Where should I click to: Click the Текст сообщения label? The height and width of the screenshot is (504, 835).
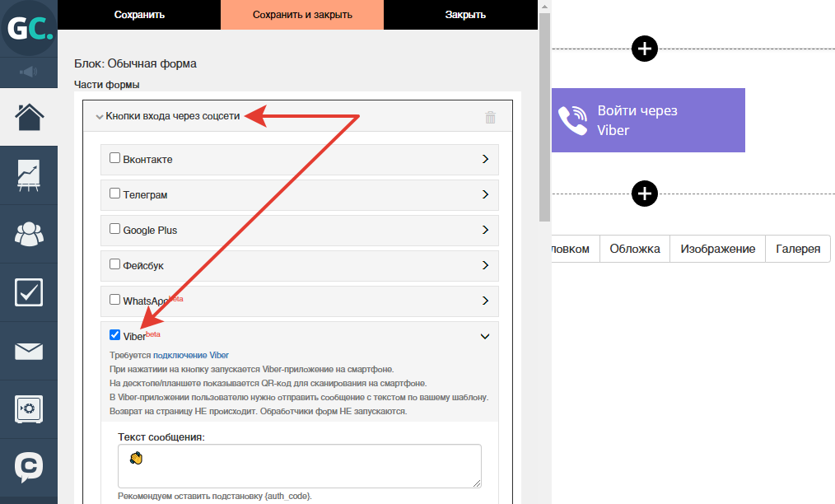161,437
